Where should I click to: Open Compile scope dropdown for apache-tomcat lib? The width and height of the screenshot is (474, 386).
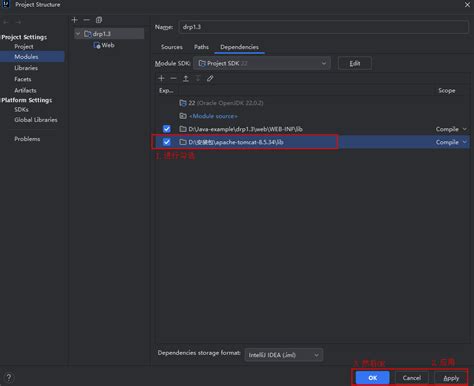451,142
